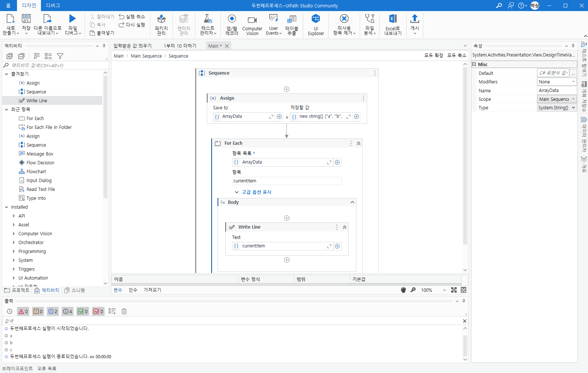Click 모두 확장 (Expand All) link
The image size is (588, 373).
[x=434, y=55]
